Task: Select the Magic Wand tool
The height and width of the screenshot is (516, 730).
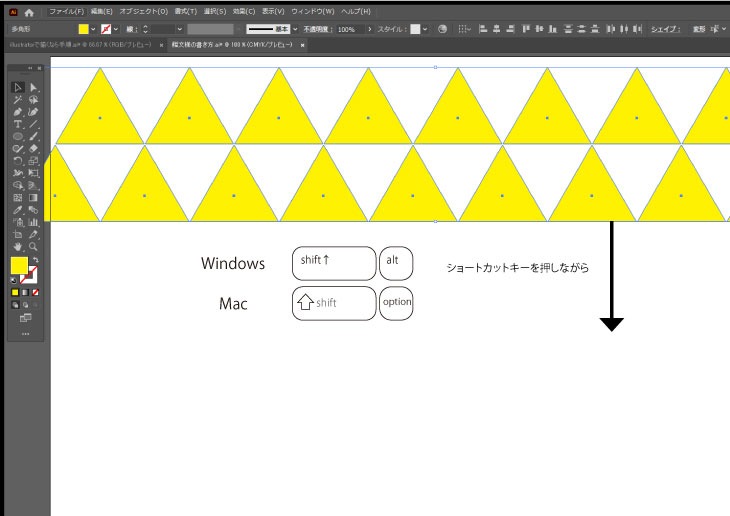Action: pos(18,100)
